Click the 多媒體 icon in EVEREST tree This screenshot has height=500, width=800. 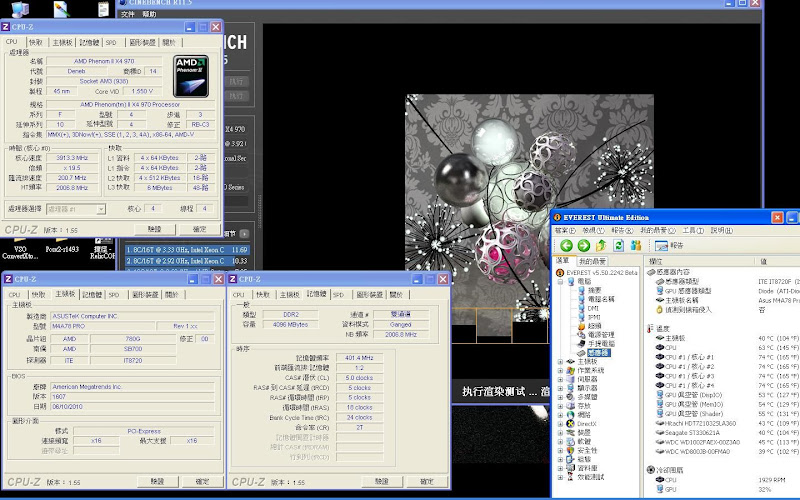point(570,397)
